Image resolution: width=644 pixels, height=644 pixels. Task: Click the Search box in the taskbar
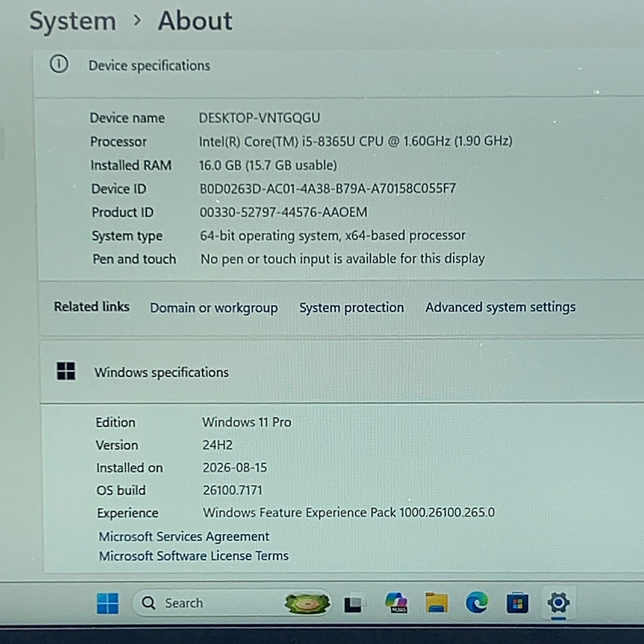coord(231,603)
